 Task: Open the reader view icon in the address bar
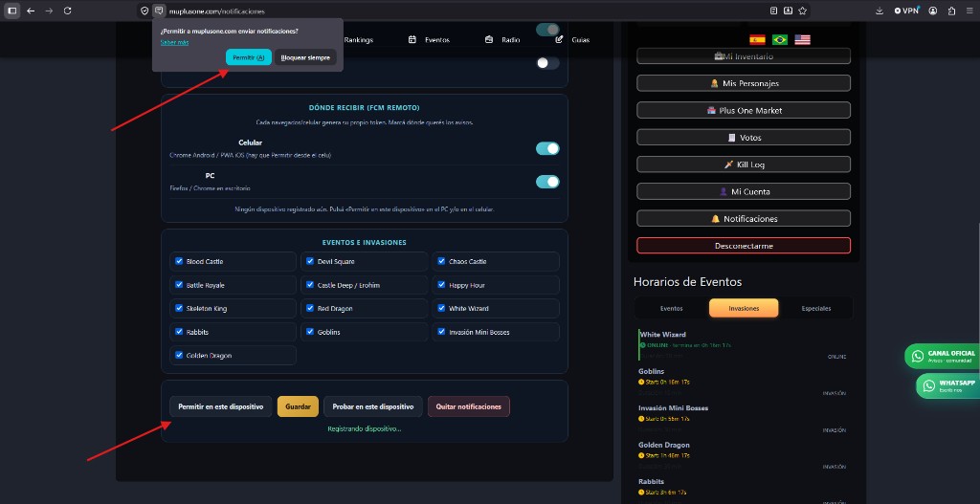point(773,11)
